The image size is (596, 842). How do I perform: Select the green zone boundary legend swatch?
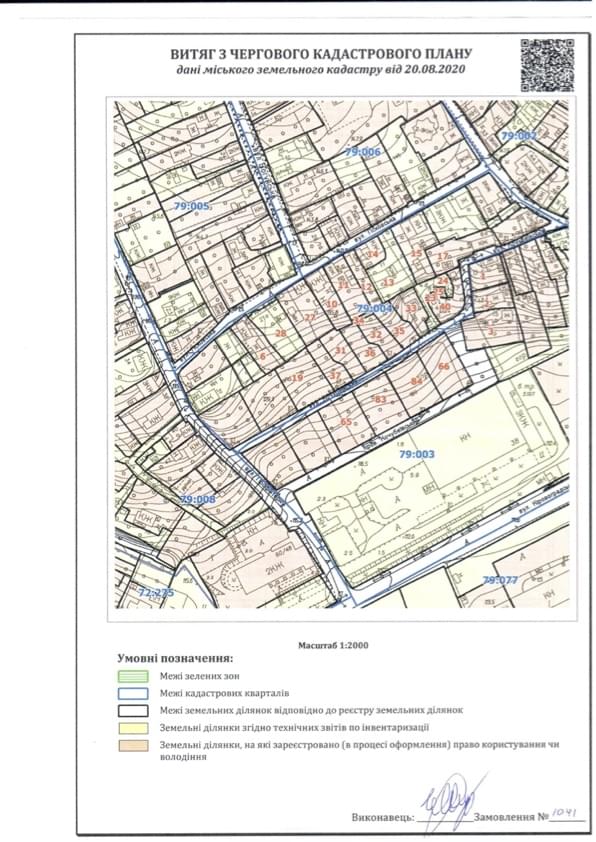point(133,676)
